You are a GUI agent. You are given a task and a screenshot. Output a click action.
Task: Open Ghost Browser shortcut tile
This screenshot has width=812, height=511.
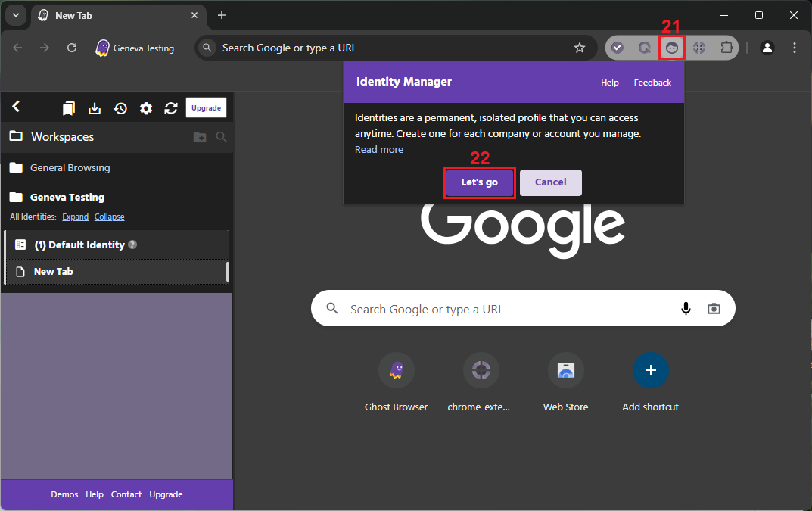pos(396,382)
